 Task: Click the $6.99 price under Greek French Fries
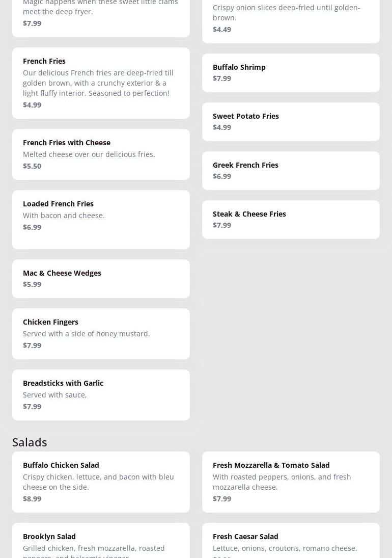coord(222,176)
